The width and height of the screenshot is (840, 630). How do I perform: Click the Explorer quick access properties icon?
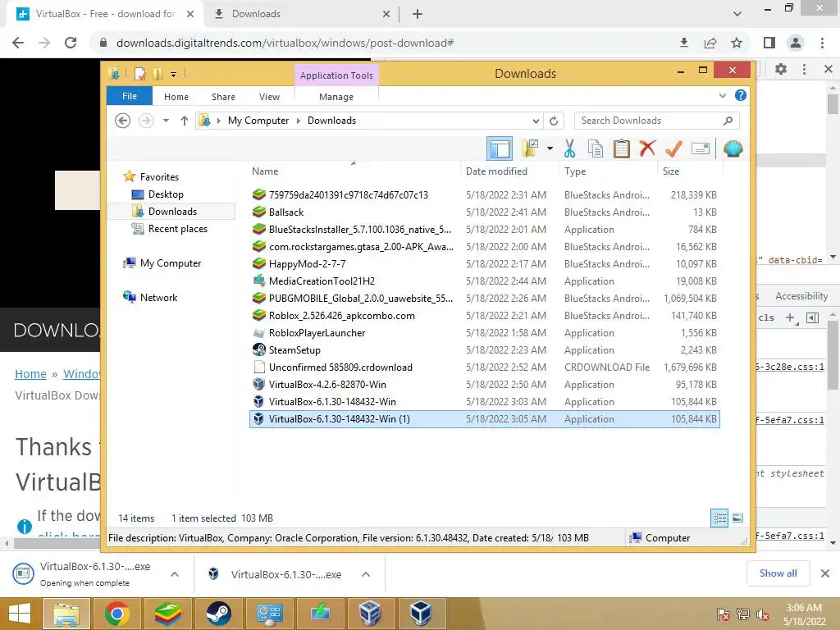pos(139,73)
